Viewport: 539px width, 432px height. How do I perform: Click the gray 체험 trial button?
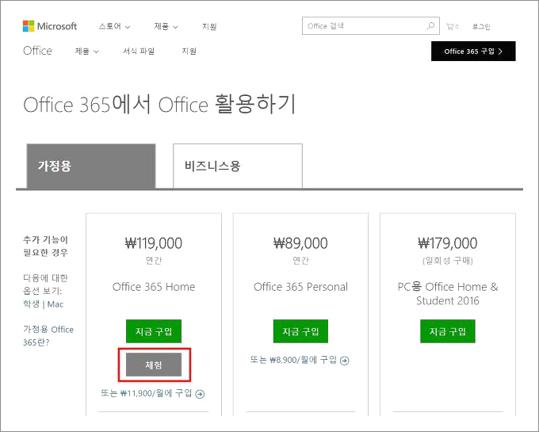[x=154, y=365]
